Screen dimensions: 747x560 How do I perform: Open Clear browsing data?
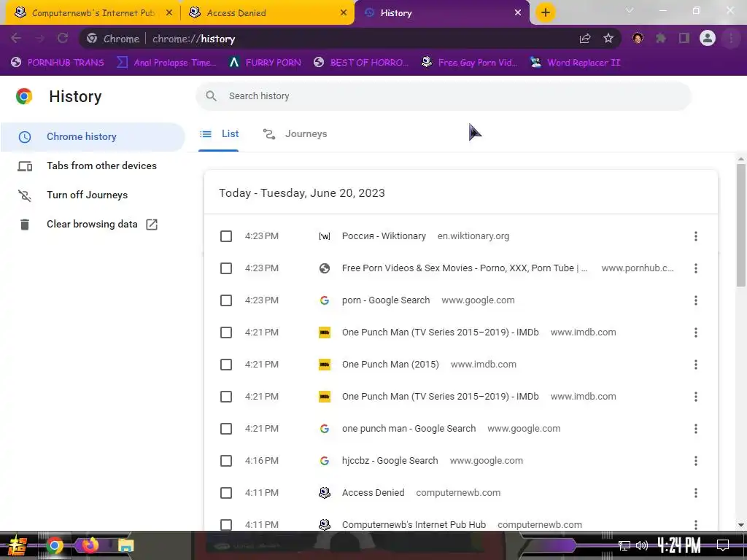[93, 225]
